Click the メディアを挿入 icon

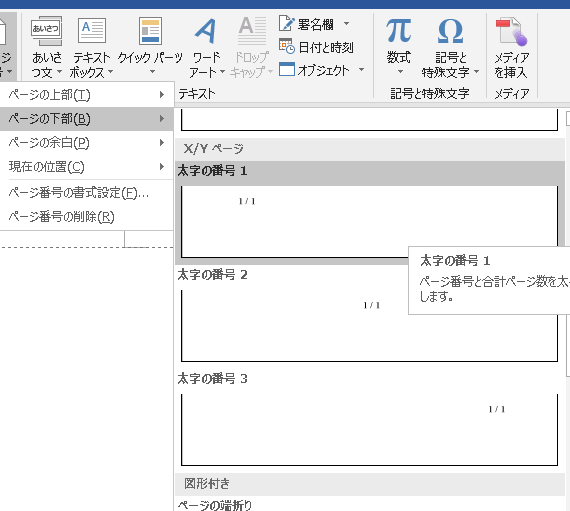click(511, 32)
